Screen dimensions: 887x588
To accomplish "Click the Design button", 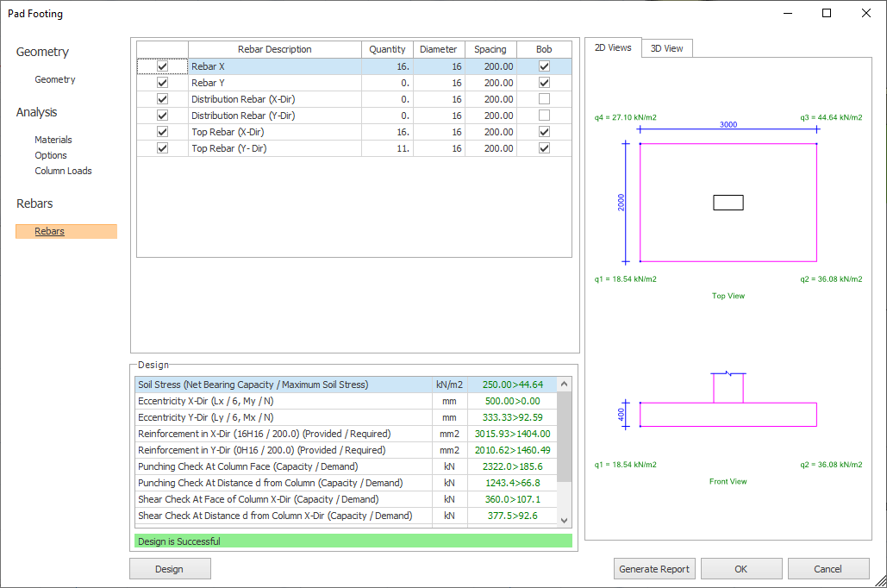I will tap(169, 569).
